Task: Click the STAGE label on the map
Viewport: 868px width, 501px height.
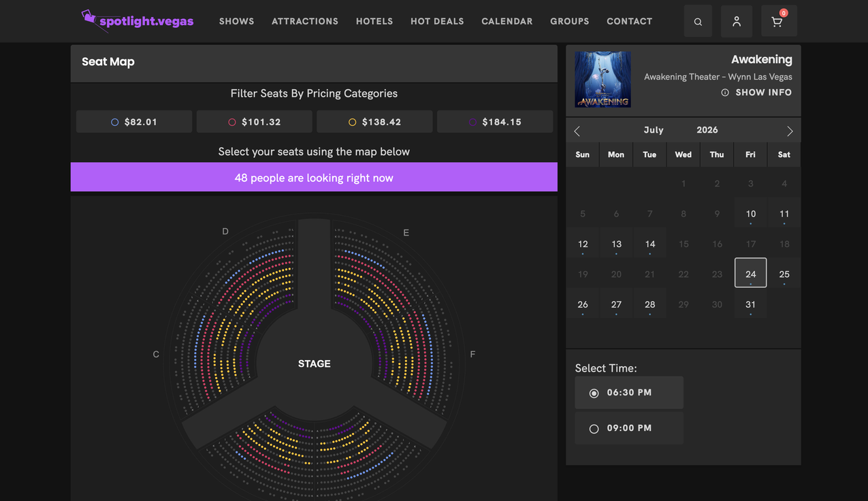Action: click(315, 363)
